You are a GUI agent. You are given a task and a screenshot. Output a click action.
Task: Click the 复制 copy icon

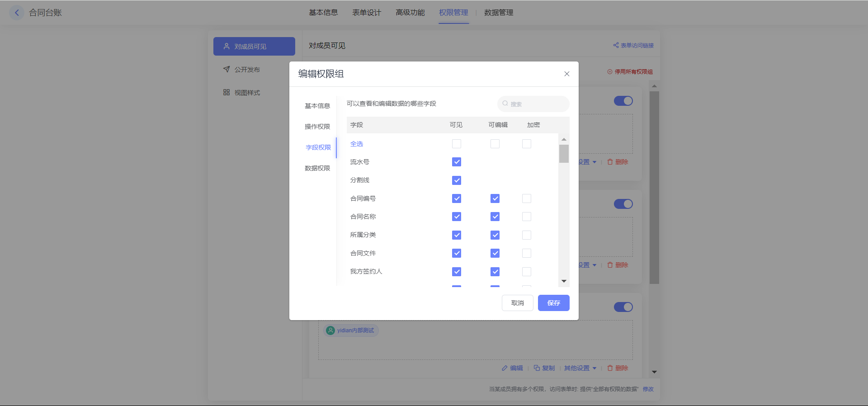point(537,368)
